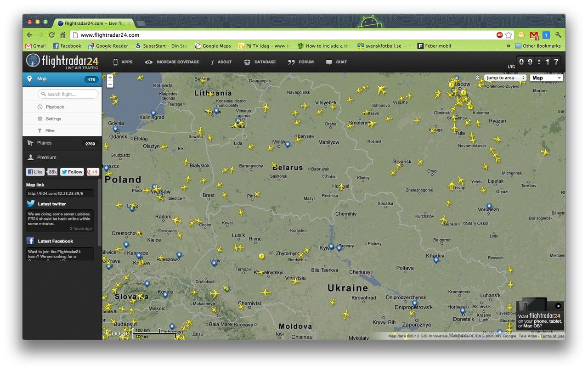Click the AdBlock extension icon
Screen dimensions: 588x371
coord(499,35)
